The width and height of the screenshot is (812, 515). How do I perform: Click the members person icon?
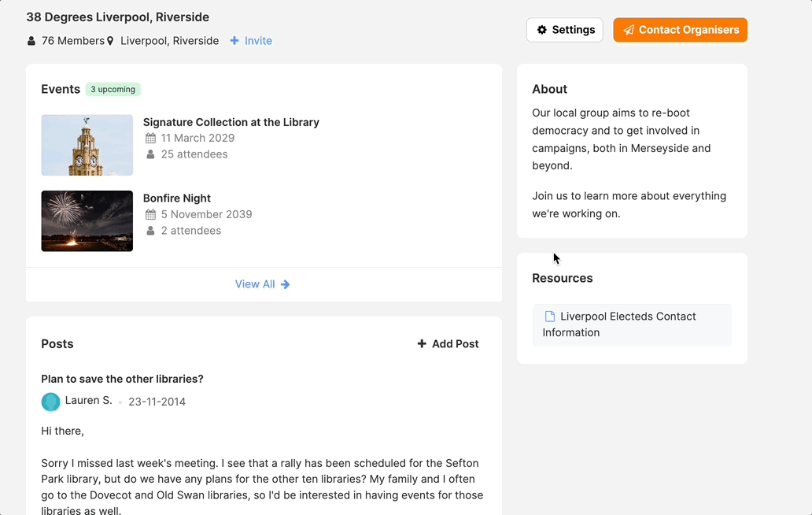point(31,41)
